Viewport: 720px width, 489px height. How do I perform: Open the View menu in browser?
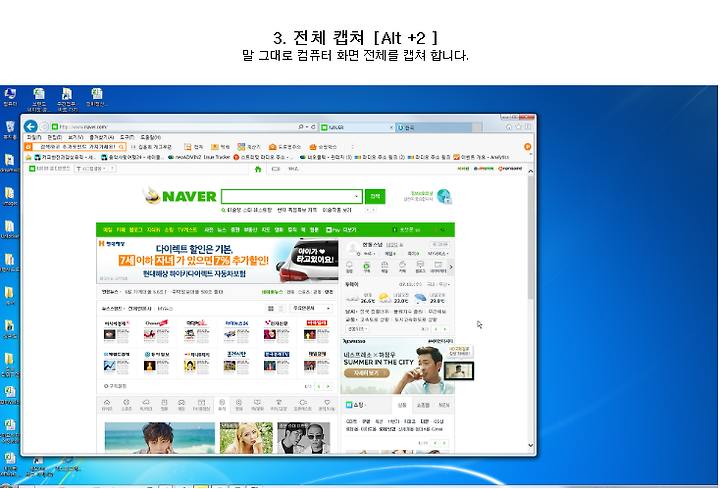click(x=76, y=137)
